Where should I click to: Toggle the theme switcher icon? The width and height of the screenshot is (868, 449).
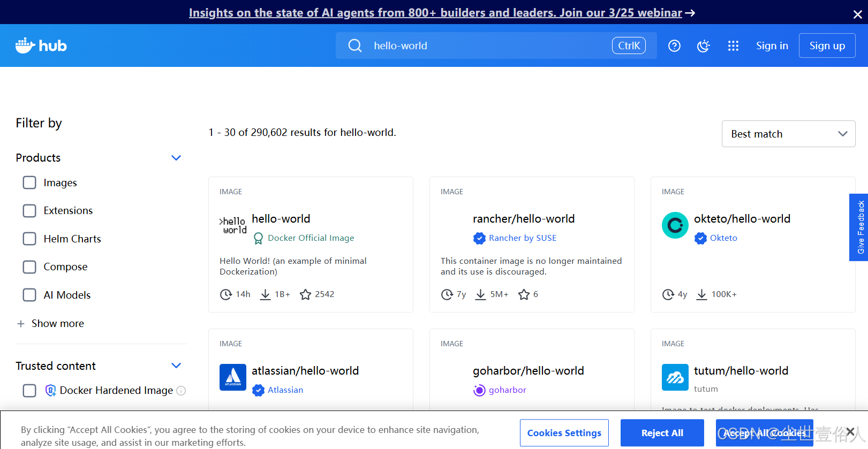coord(704,46)
